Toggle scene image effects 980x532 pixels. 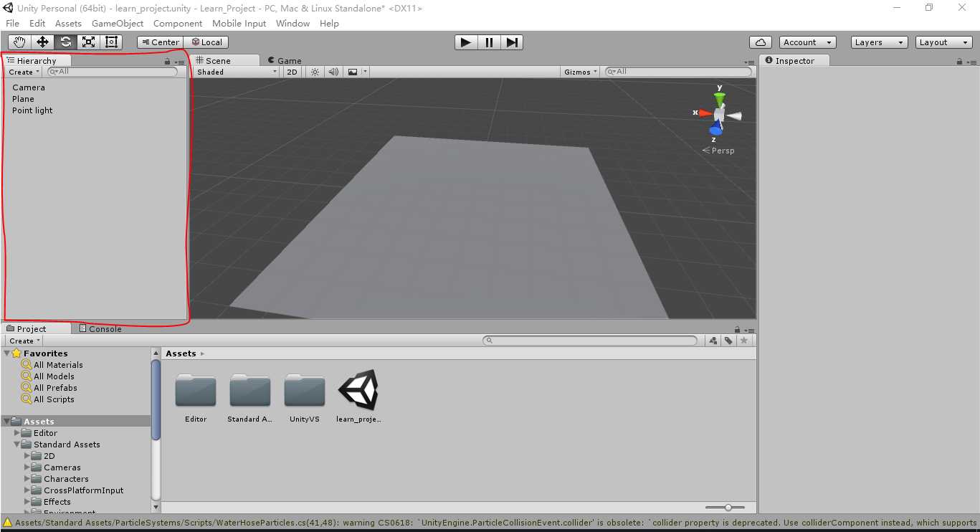point(353,72)
